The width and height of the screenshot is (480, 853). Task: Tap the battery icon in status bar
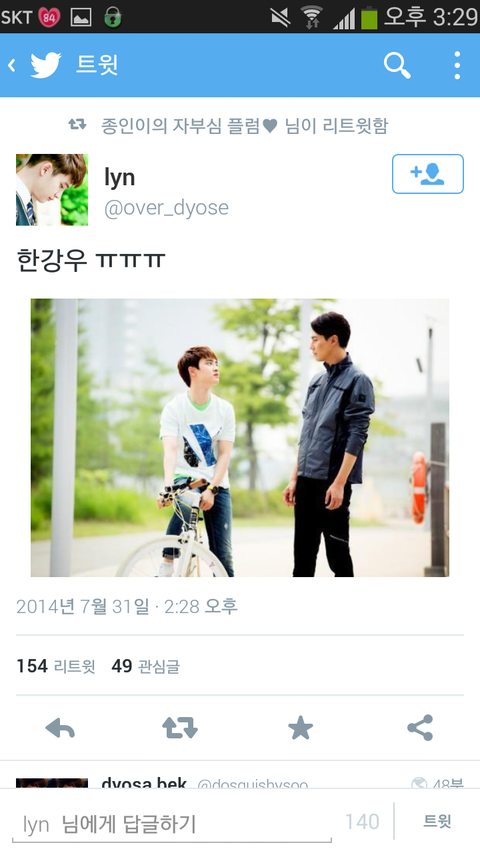tap(369, 17)
